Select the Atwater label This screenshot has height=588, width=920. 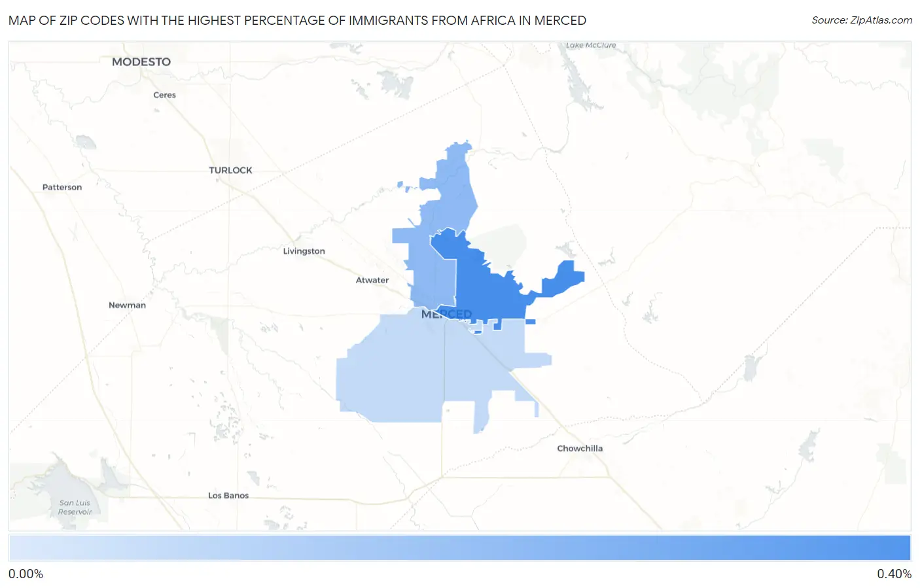[372, 280]
